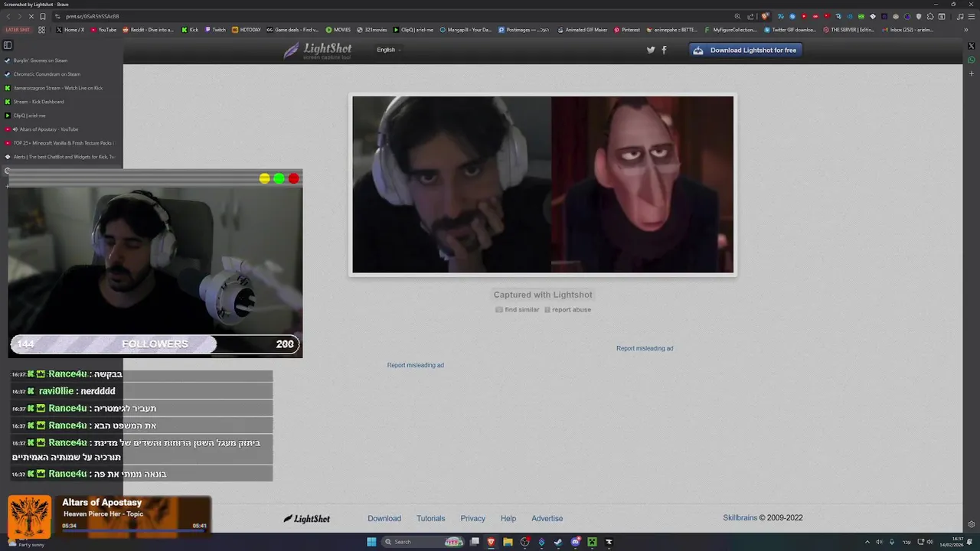Open the Twitch bookmark
The width and height of the screenshot is (980, 551).
pyautogui.click(x=215, y=30)
